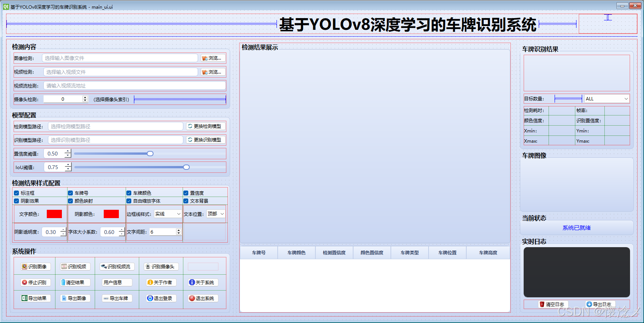Click IoU阈值 slider handle

pyautogui.click(x=186, y=167)
